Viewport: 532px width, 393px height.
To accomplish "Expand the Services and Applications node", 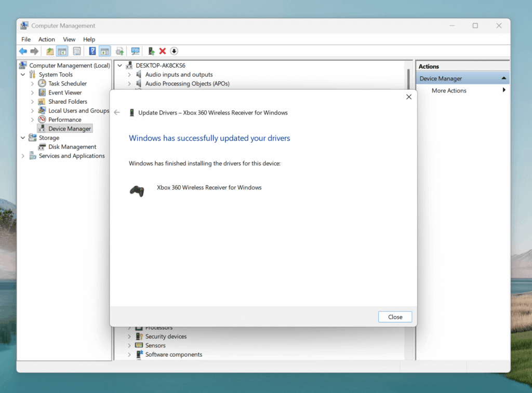I will 23,156.
